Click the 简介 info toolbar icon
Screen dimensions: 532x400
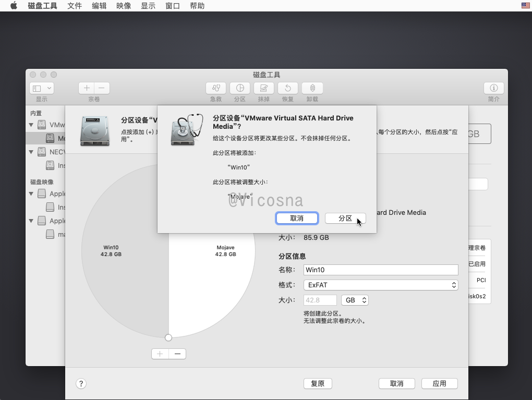pyautogui.click(x=493, y=88)
